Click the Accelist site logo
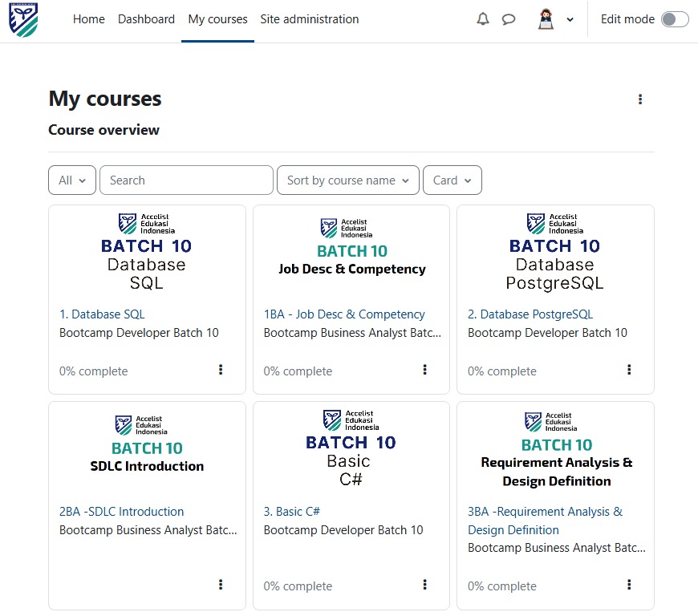 click(24, 18)
